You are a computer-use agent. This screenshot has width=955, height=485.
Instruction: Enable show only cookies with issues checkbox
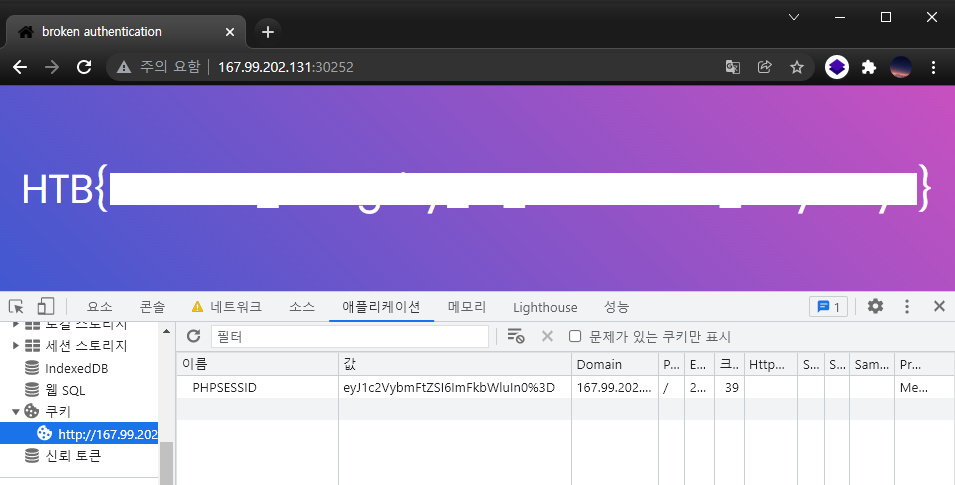pyautogui.click(x=575, y=336)
